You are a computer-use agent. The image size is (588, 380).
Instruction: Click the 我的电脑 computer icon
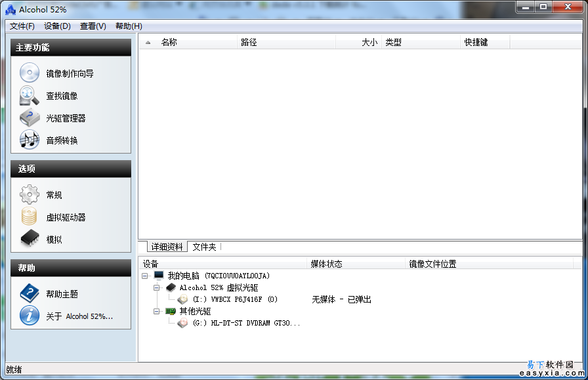[x=159, y=276]
